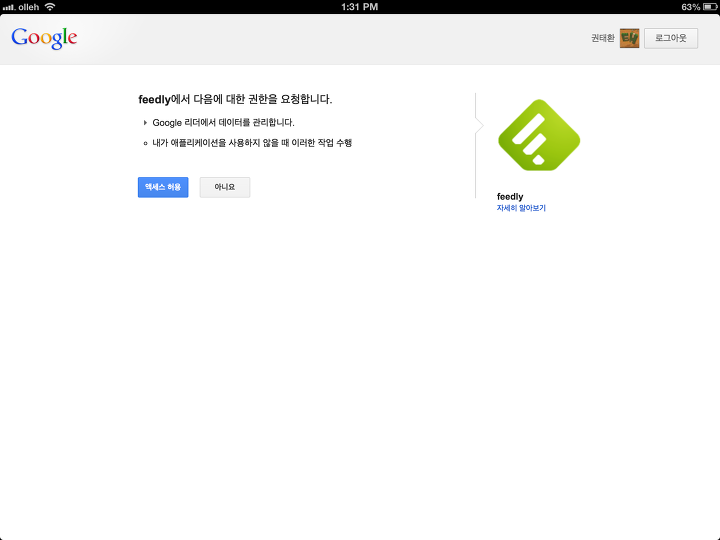This screenshot has width=720, height=540.
Task: Open the user profile avatar picture
Action: [629, 38]
